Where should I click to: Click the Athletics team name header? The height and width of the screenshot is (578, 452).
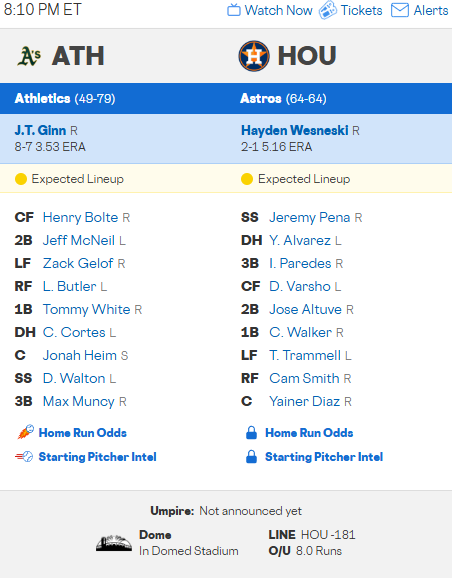[x=42, y=98]
